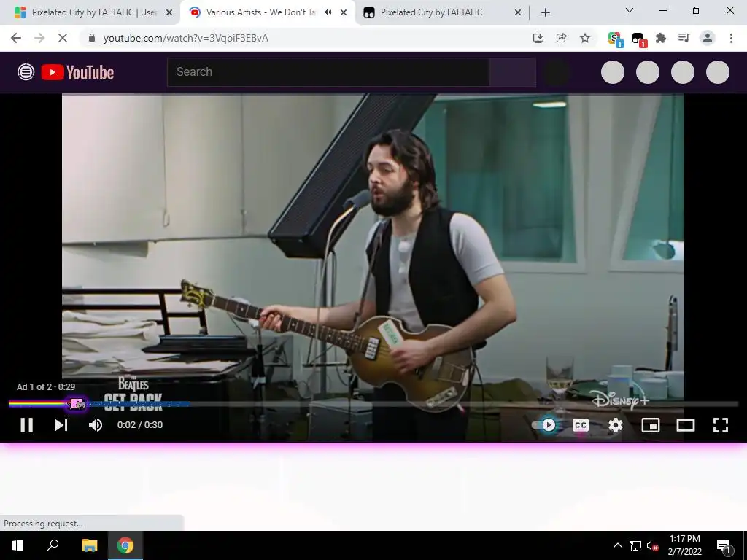Go back to the previous page
This screenshot has width=747, height=560.
16,38
